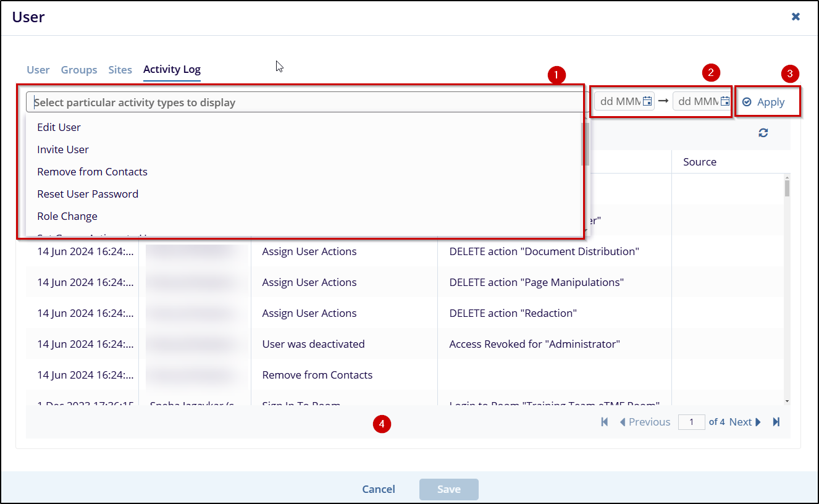The height and width of the screenshot is (504, 819).
Task: Select Invite User activity type
Action: click(x=63, y=149)
